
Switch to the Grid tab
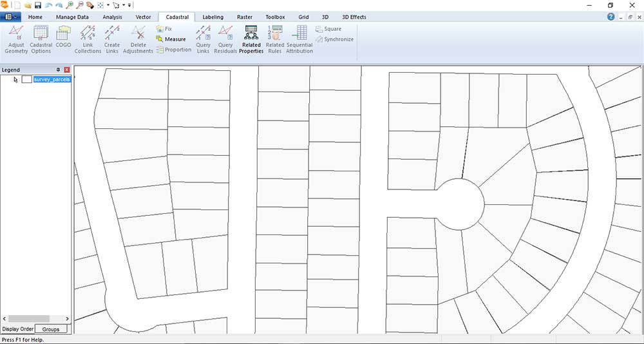(303, 17)
